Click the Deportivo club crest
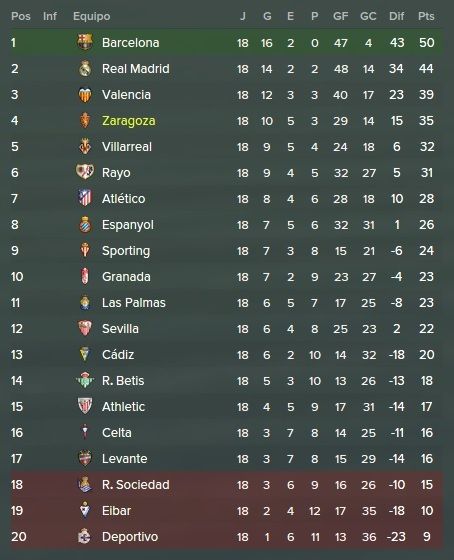454x560 pixels. [85, 536]
